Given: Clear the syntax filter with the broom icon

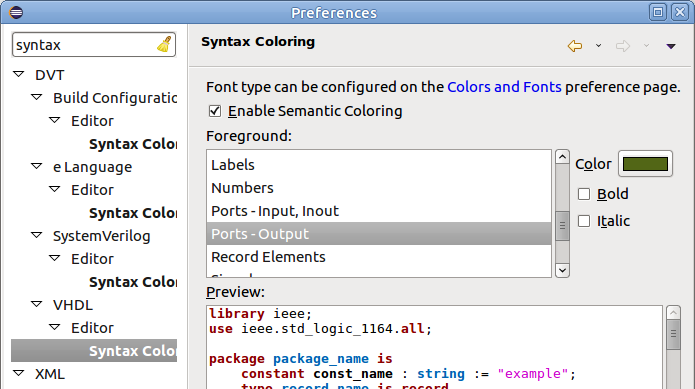Looking at the screenshot, I should (164, 44).
